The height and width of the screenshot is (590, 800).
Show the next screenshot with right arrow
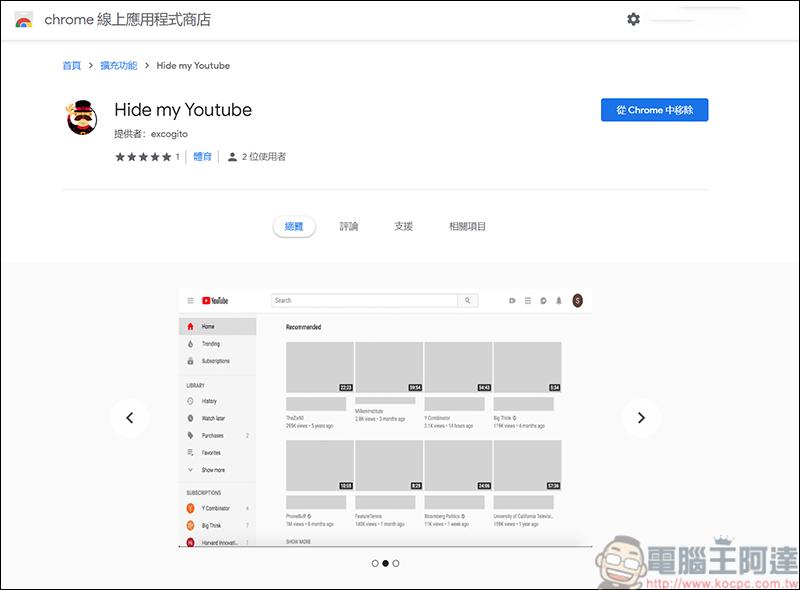[x=641, y=418]
